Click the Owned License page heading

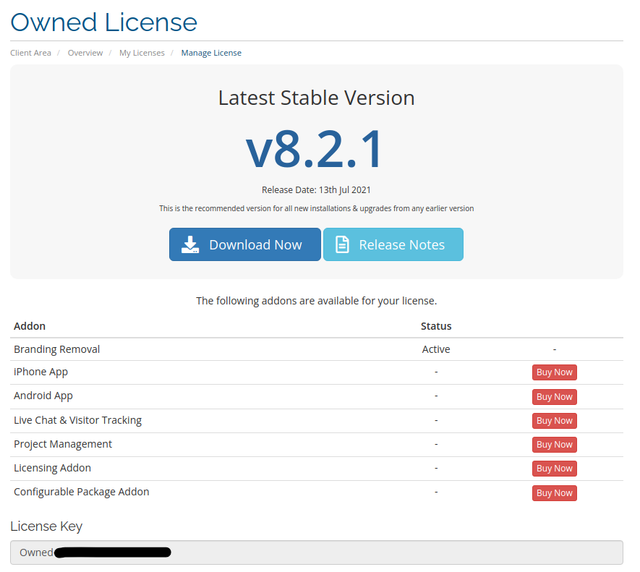point(104,22)
